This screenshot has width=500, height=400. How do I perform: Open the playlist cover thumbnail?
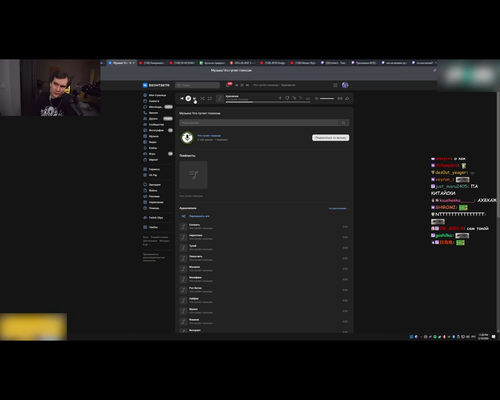click(x=193, y=175)
